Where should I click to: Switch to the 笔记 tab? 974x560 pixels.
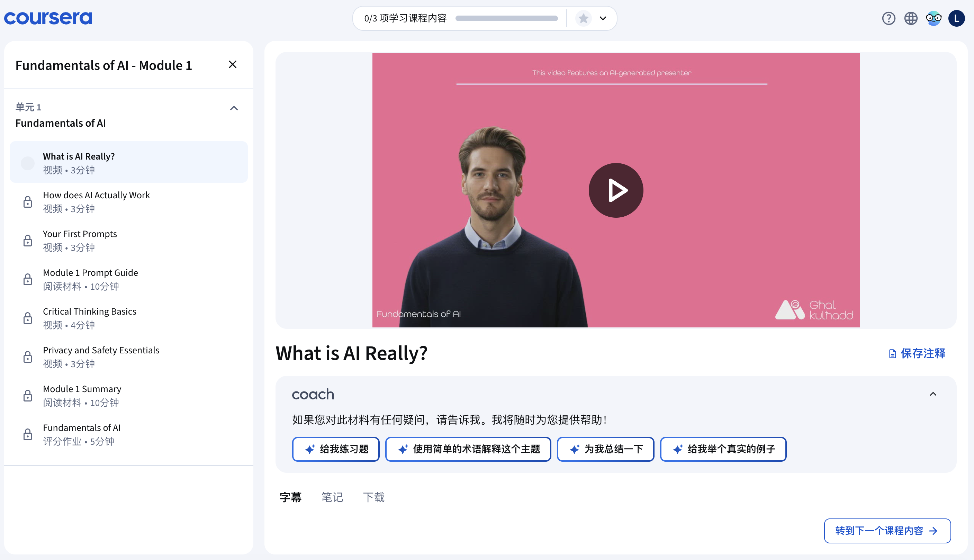pos(332,497)
